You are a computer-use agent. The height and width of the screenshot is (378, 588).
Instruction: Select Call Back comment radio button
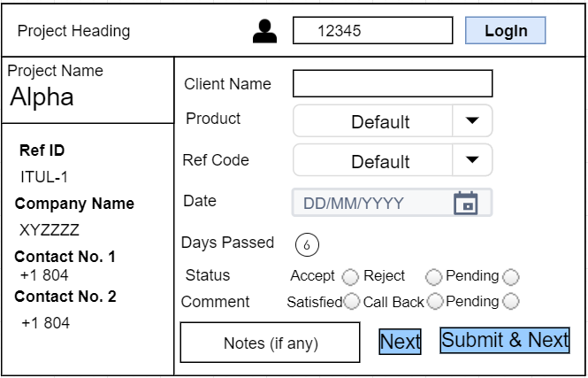coord(434,302)
